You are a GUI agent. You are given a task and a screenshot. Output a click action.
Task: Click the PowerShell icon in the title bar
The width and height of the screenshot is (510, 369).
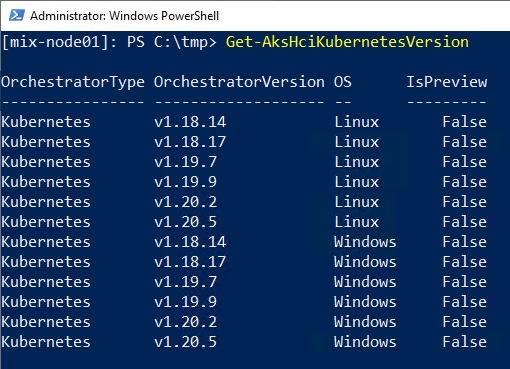16,15
